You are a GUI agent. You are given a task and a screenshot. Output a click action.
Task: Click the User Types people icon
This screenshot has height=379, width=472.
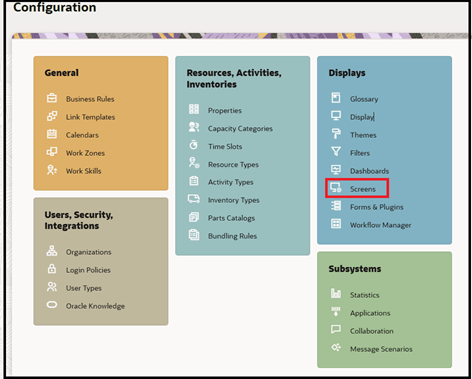coord(52,287)
